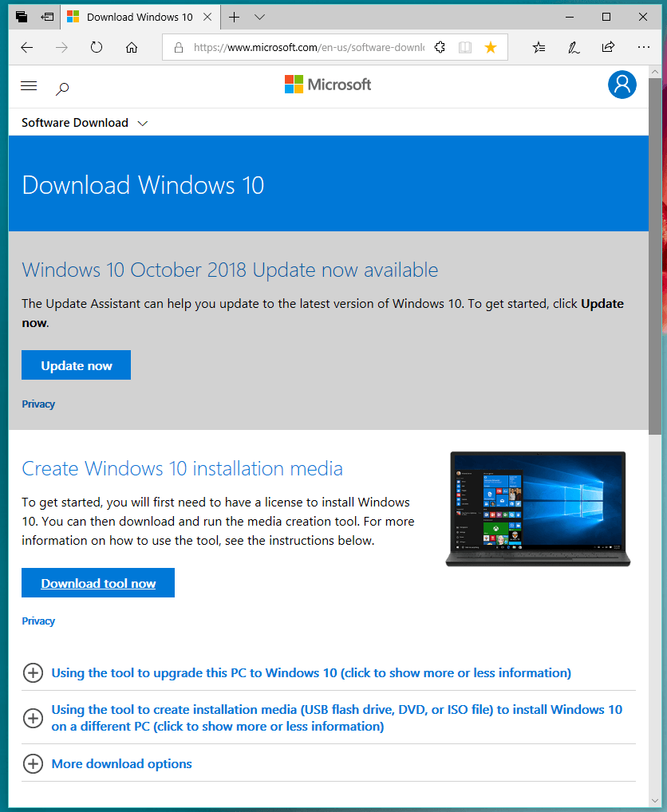View site security lock information

coord(179,48)
